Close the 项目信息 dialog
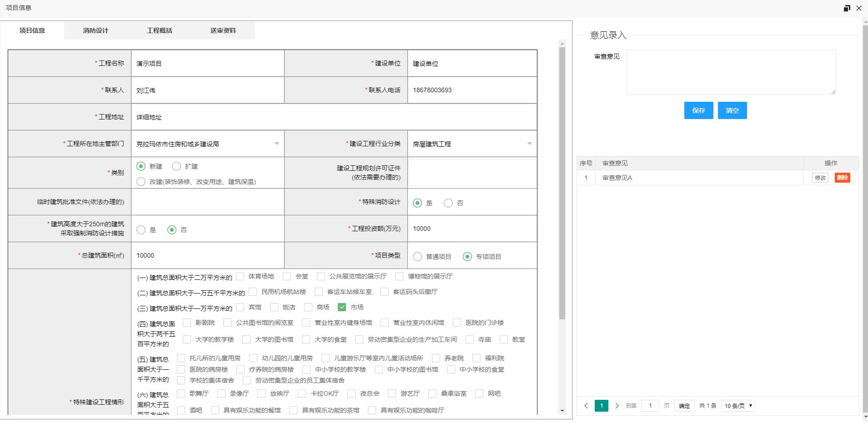Screen dimensions: 868x423 pyautogui.click(x=859, y=8)
